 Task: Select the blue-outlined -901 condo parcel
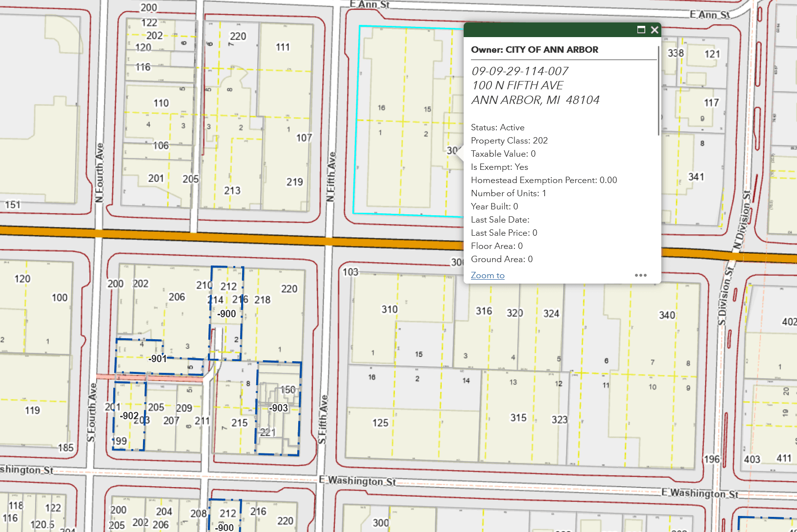pyautogui.click(x=157, y=359)
